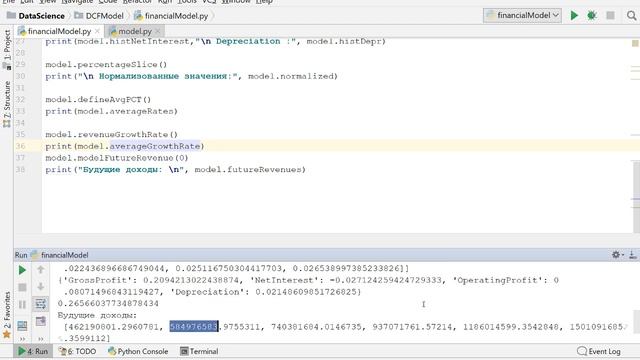Open run configuration dropdown financialModel
The height and width of the screenshot is (360, 640).
point(522,16)
